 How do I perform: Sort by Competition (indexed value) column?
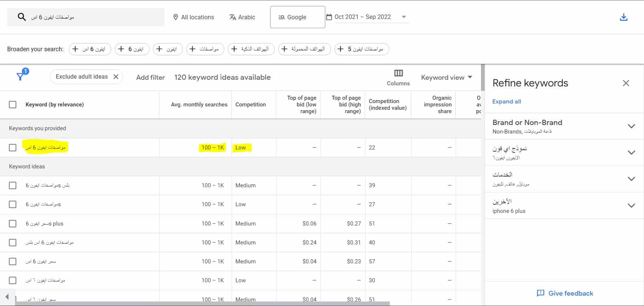(388, 105)
